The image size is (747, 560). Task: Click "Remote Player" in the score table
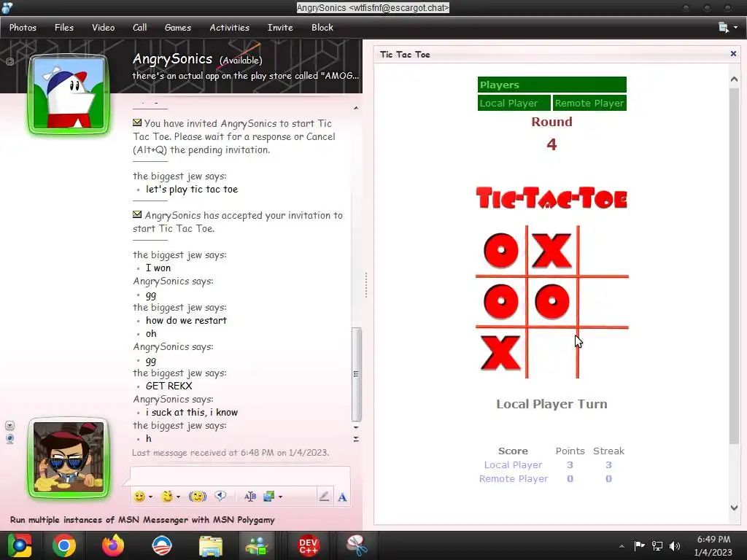coord(514,478)
